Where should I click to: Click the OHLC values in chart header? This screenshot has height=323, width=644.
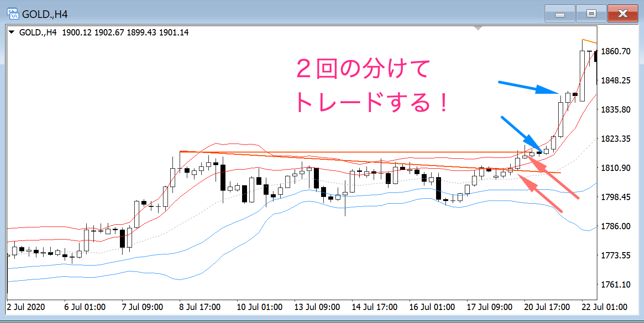[x=125, y=32]
